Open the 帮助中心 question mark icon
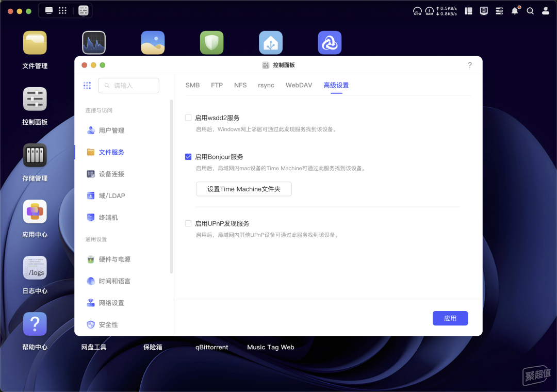This screenshot has height=392, width=557. point(35,324)
